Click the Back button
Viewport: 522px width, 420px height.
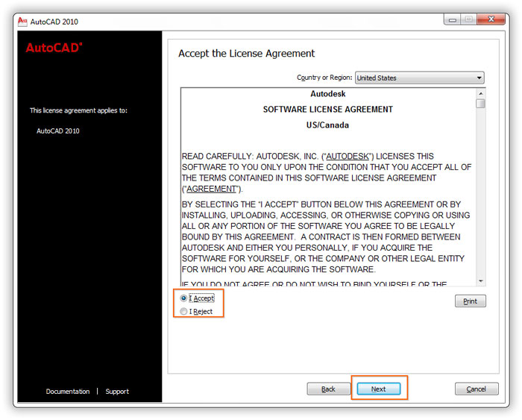click(329, 389)
